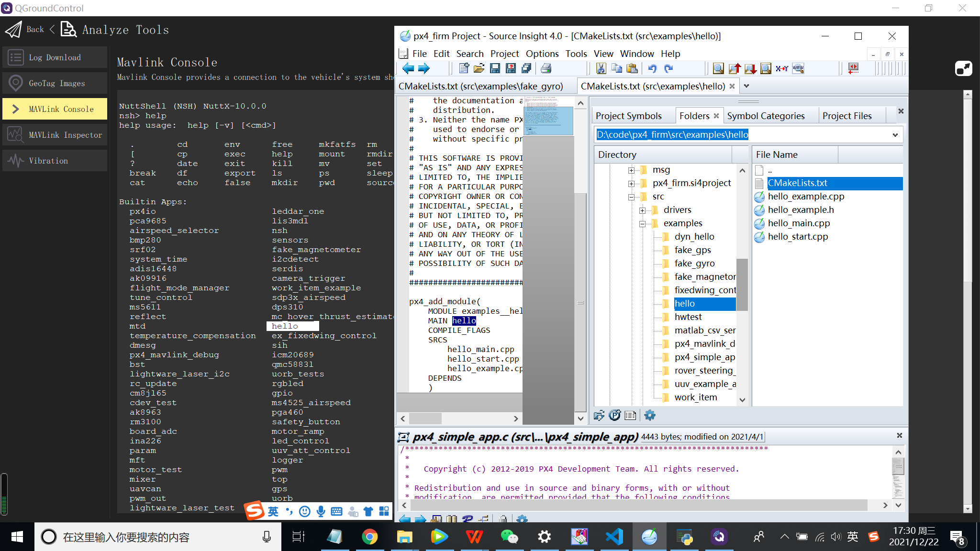Switch to CMakeLists.txt fake_gyro file tab
Viewport: 980px width, 551px height.
click(x=480, y=86)
